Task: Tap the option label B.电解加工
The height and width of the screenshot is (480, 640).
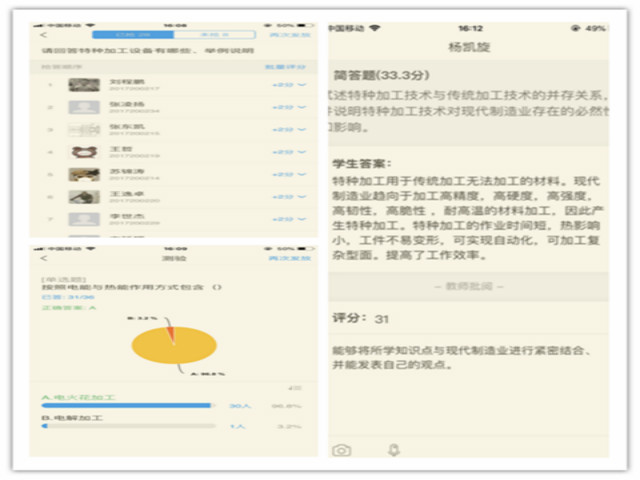Action: click(x=72, y=418)
